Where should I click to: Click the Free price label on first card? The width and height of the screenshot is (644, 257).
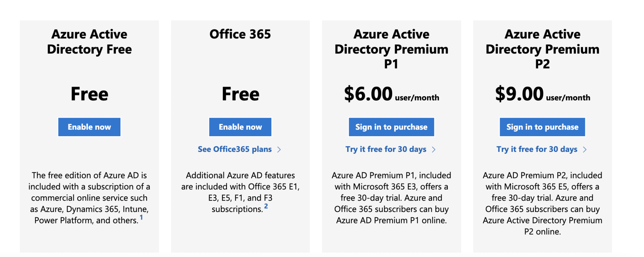point(89,94)
